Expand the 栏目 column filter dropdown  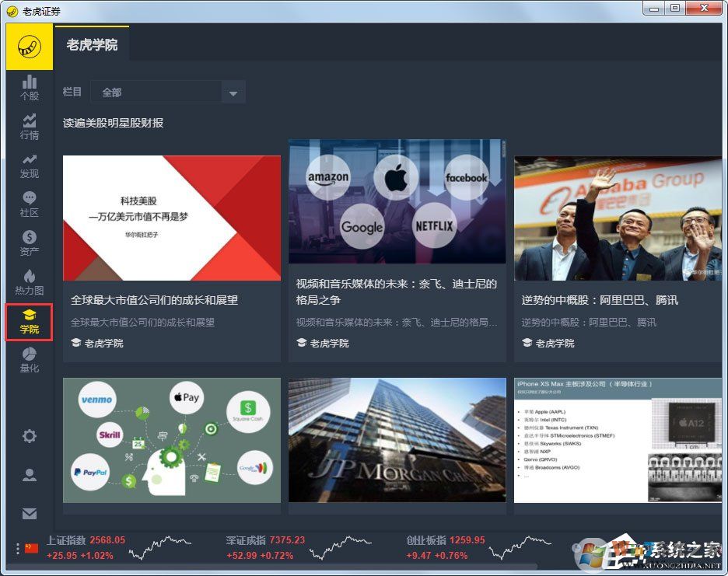pos(233,92)
